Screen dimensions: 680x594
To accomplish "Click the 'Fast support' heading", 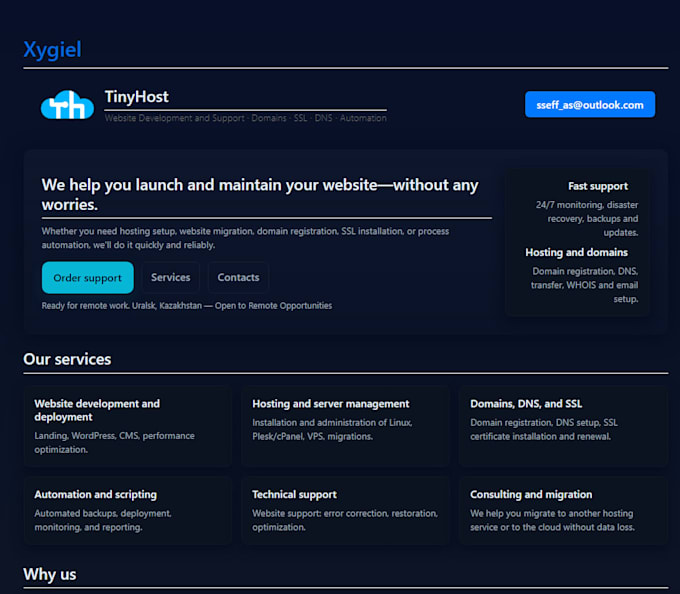I will pyautogui.click(x=598, y=186).
